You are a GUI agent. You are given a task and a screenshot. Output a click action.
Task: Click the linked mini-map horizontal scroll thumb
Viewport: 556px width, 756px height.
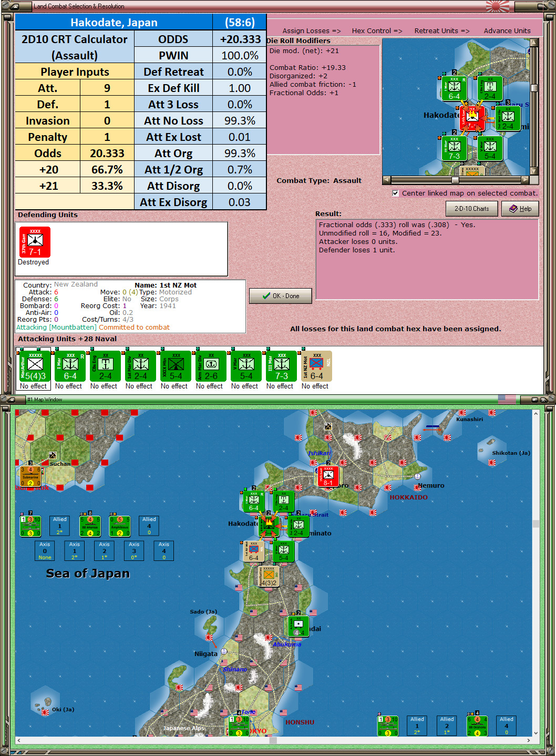(456, 180)
